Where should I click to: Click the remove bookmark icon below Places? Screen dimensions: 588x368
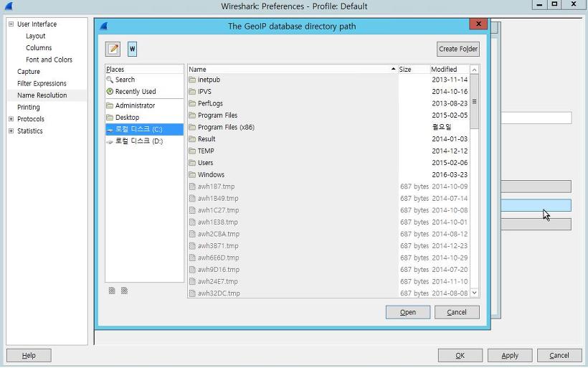click(124, 291)
